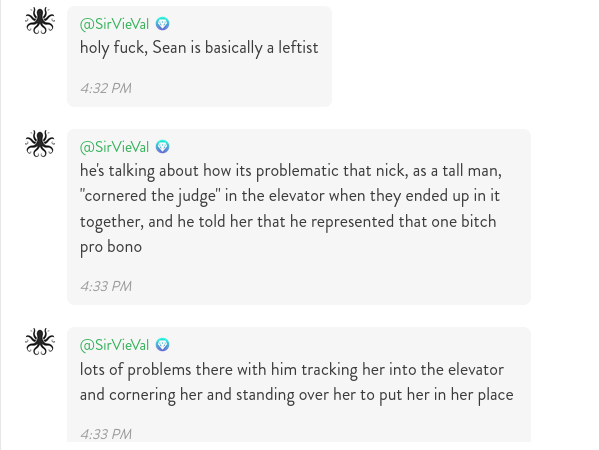Click the first message bubble background
Image resolution: width=599 pixels, height=450 pixels.
(199, 56)
